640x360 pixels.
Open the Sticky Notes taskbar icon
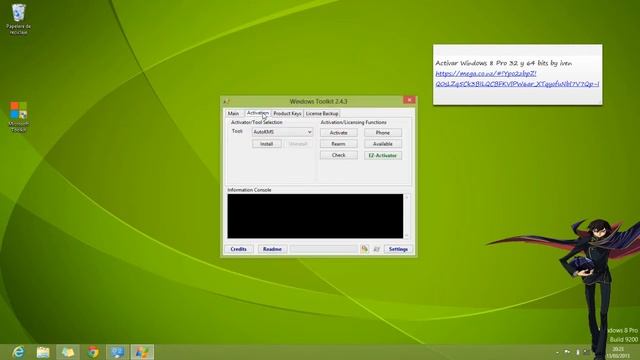68,352
